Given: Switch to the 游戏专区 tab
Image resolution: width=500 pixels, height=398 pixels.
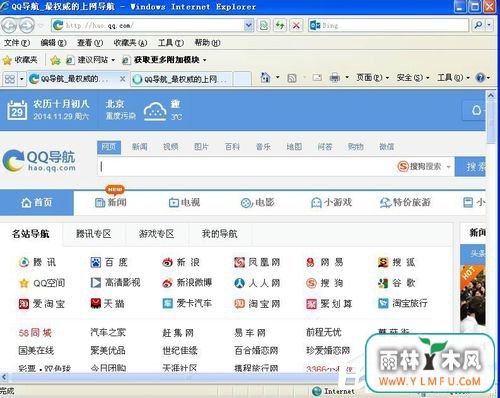Looking at the screenshot, I should (157, 234).
